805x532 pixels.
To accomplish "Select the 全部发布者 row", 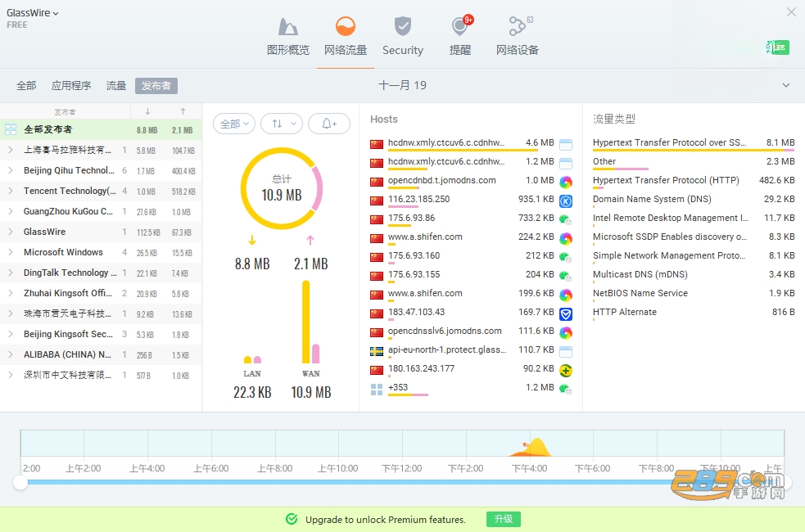I will pyautogui.click(x=101, y=129).
